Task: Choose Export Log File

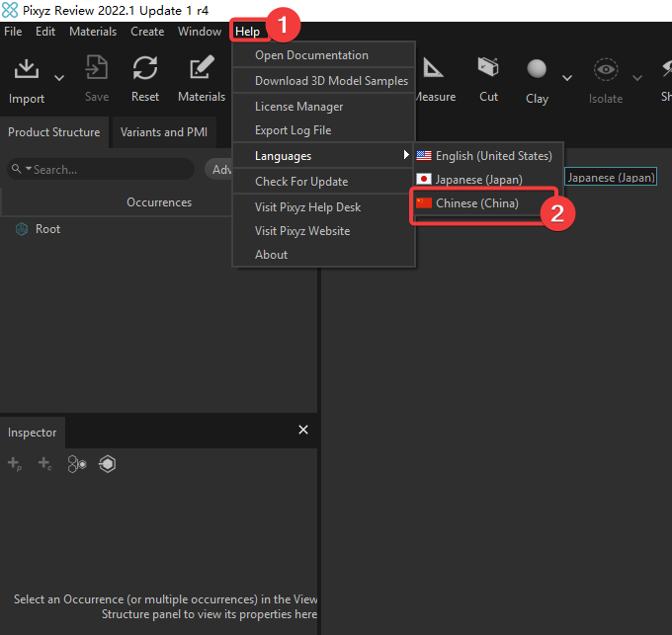Action: pos(324,130)
